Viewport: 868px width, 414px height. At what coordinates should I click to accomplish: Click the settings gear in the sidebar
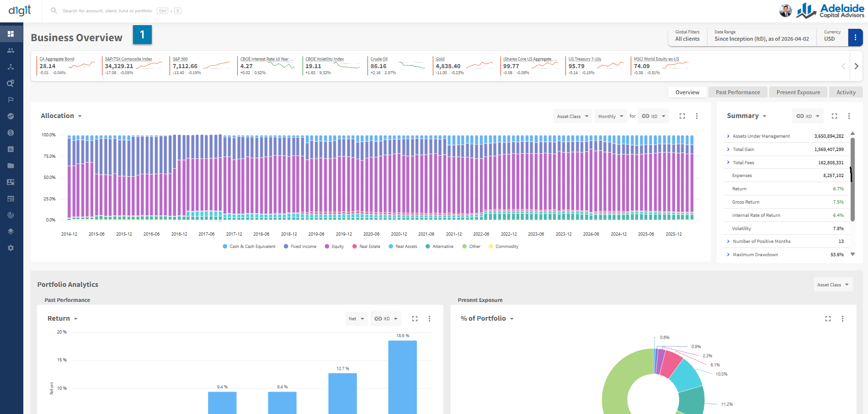point(11,248)
